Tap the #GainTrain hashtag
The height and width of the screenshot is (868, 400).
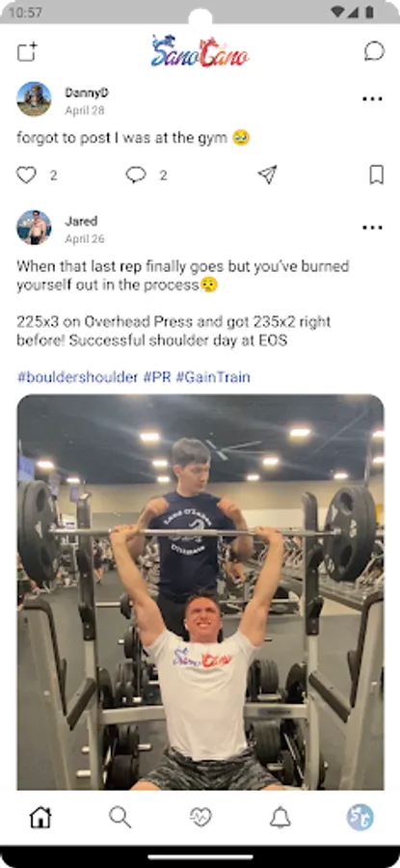(213, 377)
